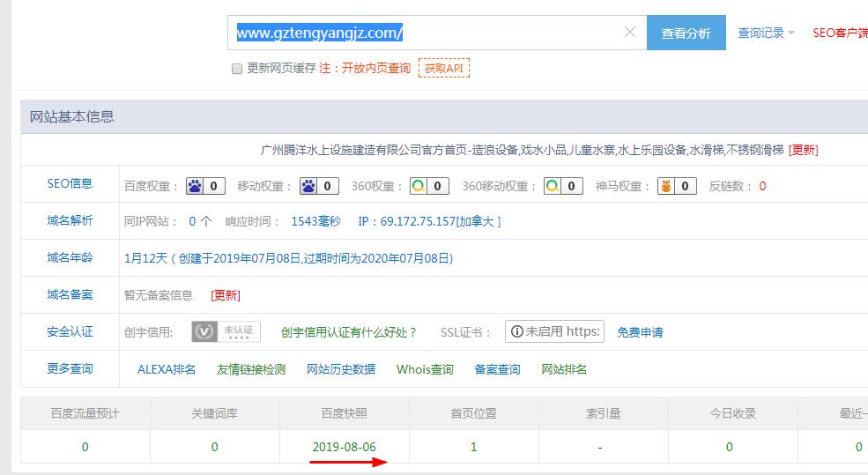Click the domain age 1月12天 text
868x475 pixels.
click(x=145, y=258)
